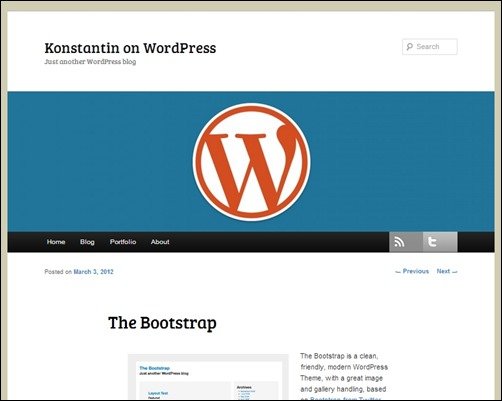
Task: Go to the Next post link
Action: pyautogui.click(x=447, y=271)
